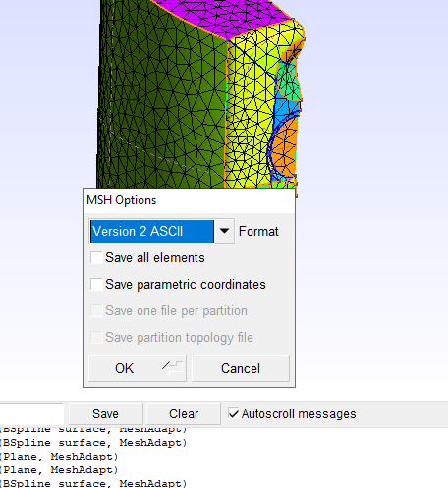Screen dimensions: 448x488
Task: Open the Format dropdown arrow
Action: 224,231
